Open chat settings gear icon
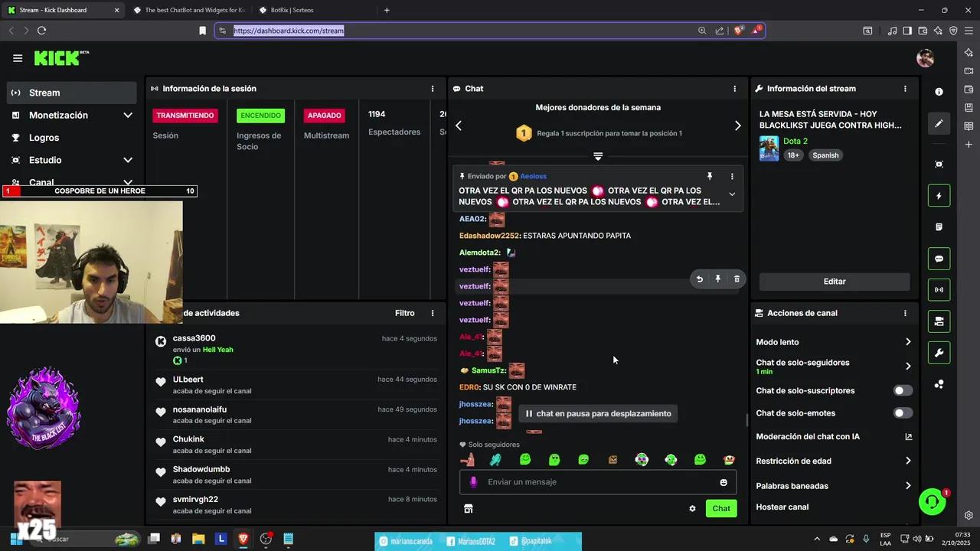Viewport: 980px width, 551px height. pyautogui.click(x=692, y=508)
